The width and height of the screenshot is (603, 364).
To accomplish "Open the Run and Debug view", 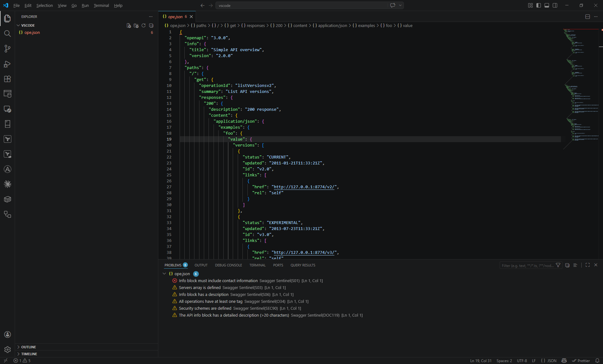I will click(8, 64).
